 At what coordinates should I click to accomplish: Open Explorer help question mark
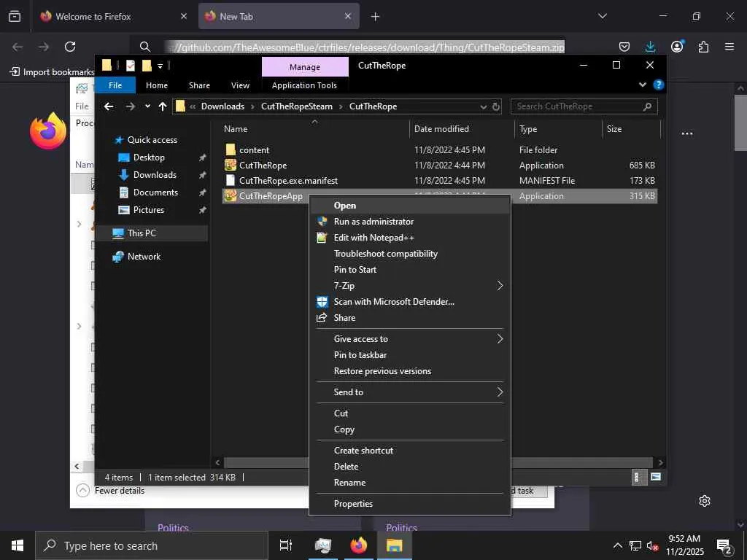659,85
